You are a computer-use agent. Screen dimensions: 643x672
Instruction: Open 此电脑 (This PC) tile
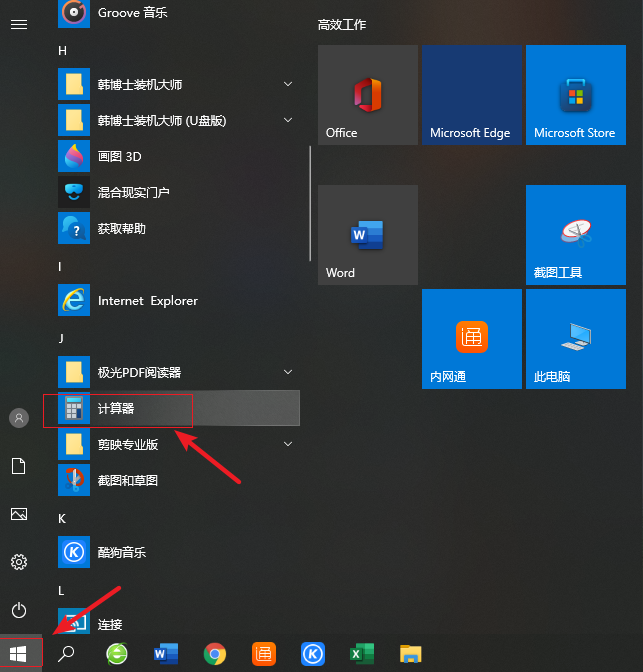pyautogui.click(x=574, y=340)
